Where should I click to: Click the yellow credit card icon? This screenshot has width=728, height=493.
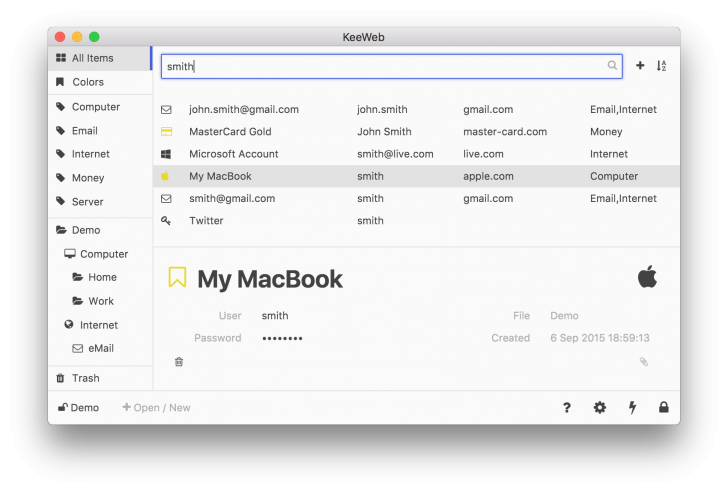tap(166, 132)
